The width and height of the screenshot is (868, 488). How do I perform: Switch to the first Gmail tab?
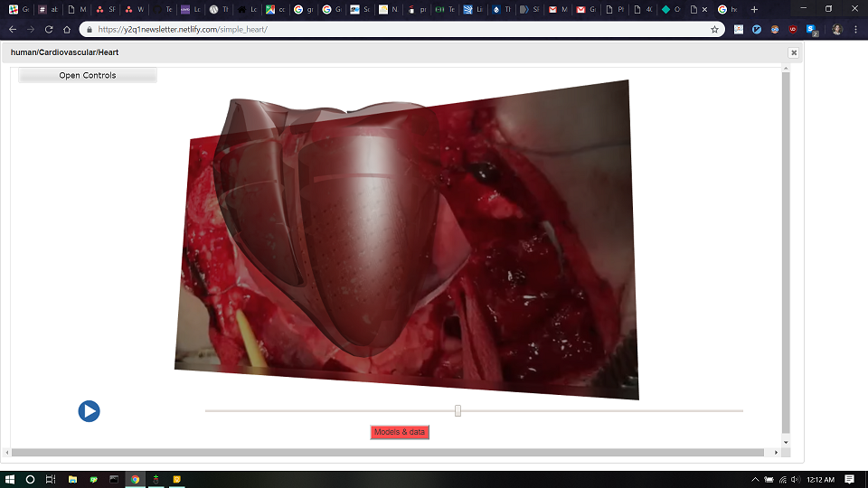(x=557, y=9)
